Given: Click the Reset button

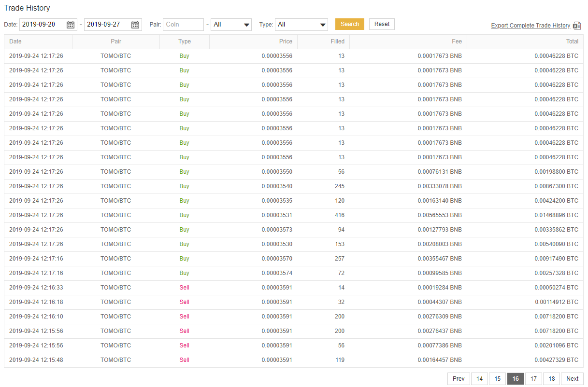Looking at the screenshot, I should (382, 24).
